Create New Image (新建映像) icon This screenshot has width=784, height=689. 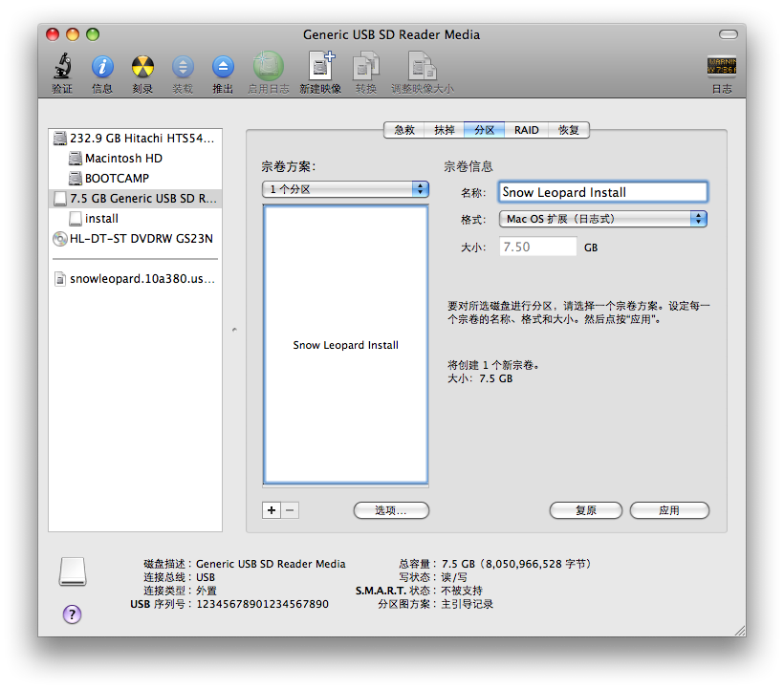[x=320, y=66]
